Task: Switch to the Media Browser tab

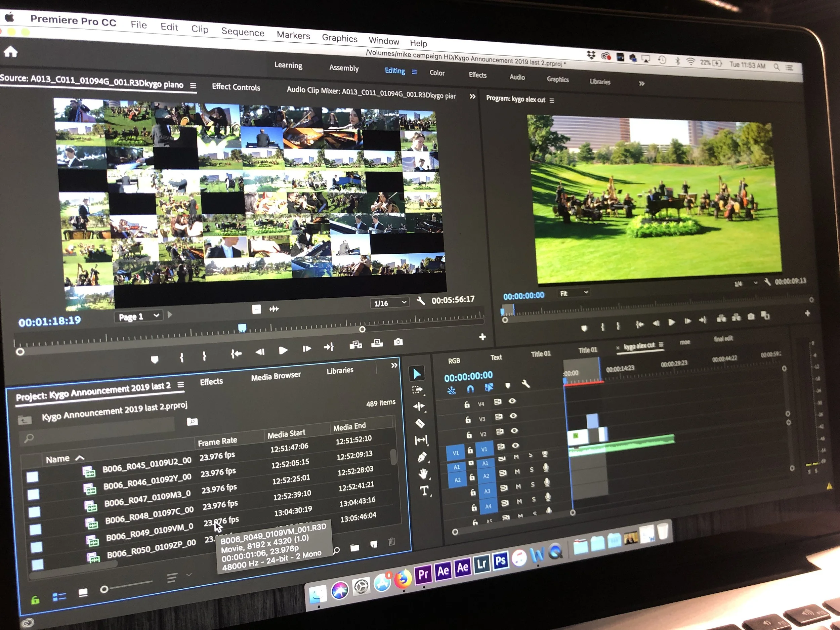Action: 276,376
